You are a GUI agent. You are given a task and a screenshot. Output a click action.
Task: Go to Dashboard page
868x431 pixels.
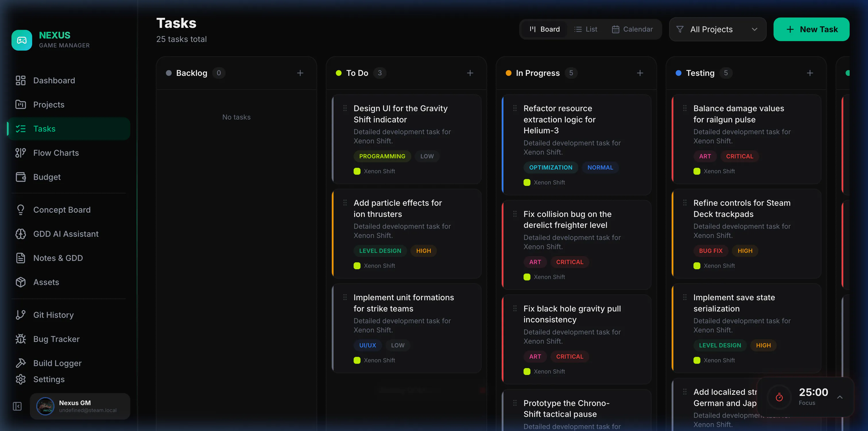pos(68,80)
